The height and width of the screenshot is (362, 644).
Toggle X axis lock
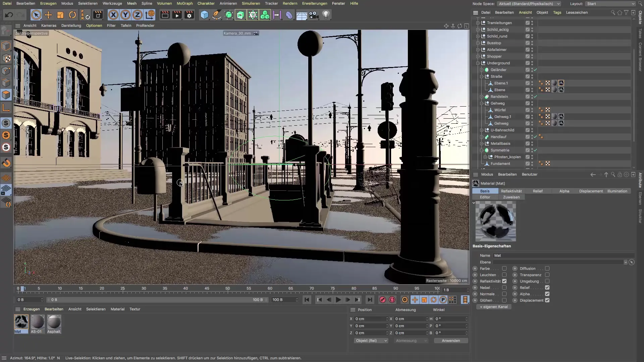coord(113,15)
